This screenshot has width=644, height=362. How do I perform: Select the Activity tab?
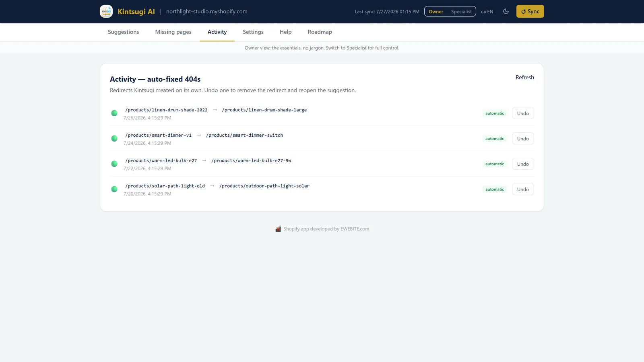[x=217, y=32]
